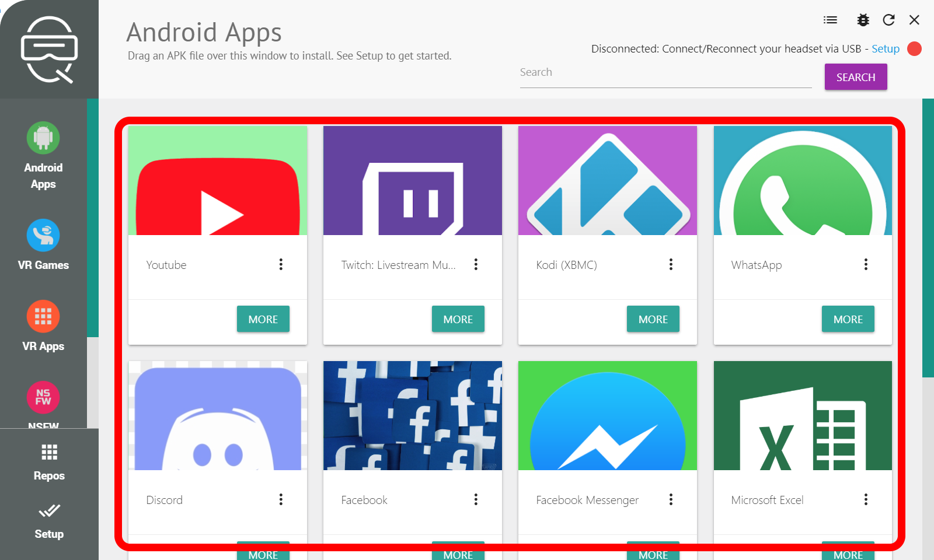934x560 pixels.
Task: Open the NSFW sidebar section
Action: click(x=43, y=405)
